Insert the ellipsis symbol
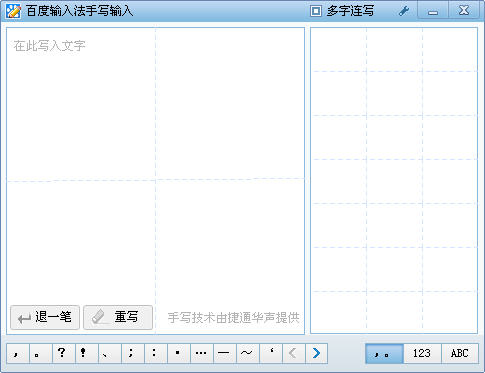Image resolution: width=485 pixels, height=373 pixels. 202,353
